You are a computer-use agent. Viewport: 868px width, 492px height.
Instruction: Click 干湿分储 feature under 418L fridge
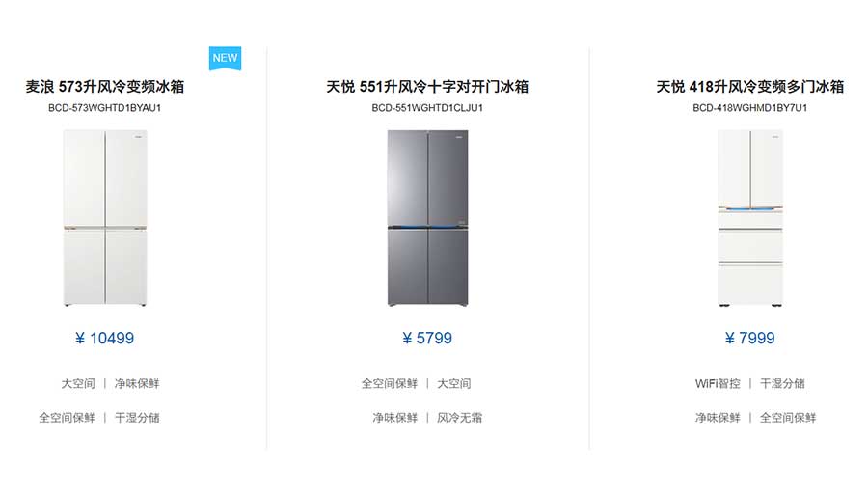click(782, 383)
